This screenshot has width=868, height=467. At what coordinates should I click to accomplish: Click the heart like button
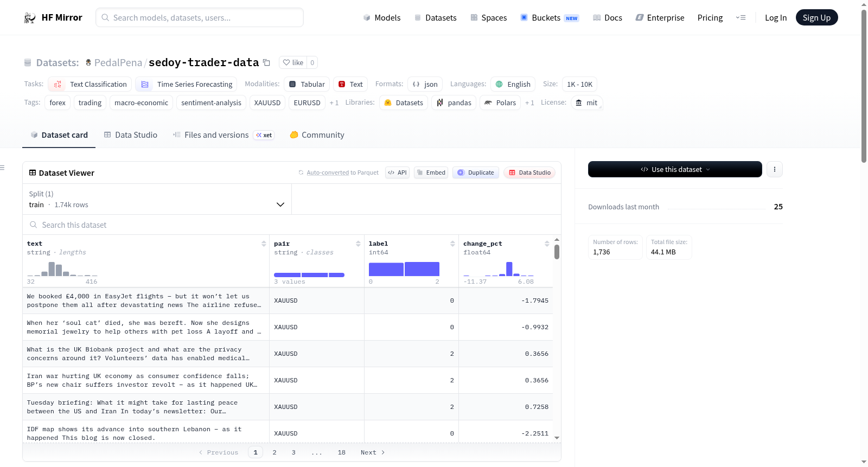click(293, 62)
